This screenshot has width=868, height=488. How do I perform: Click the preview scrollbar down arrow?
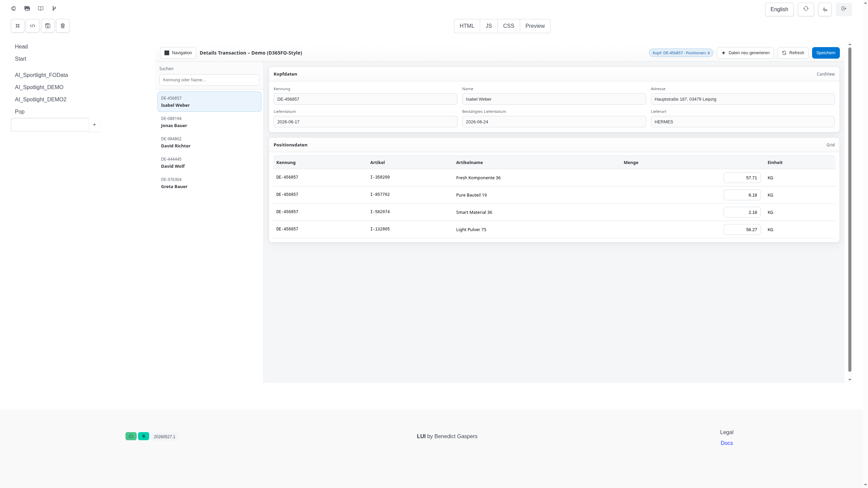click(x=850, y=380)
